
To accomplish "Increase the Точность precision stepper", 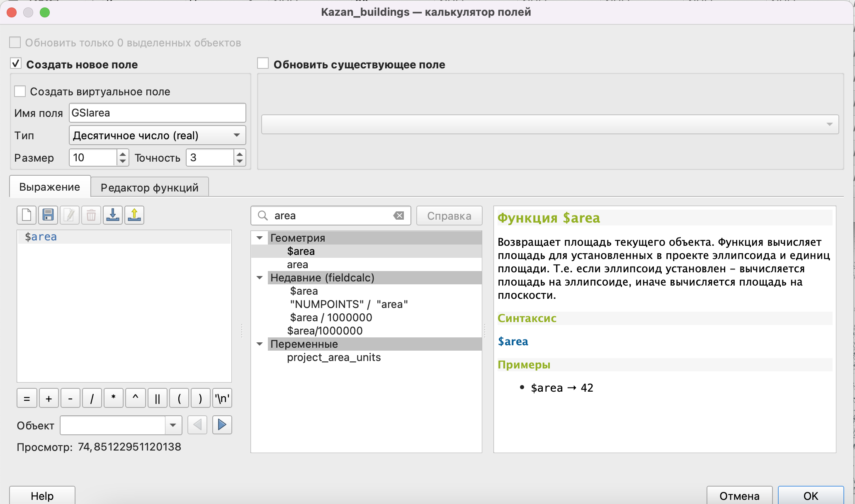I will pos(240,154).
